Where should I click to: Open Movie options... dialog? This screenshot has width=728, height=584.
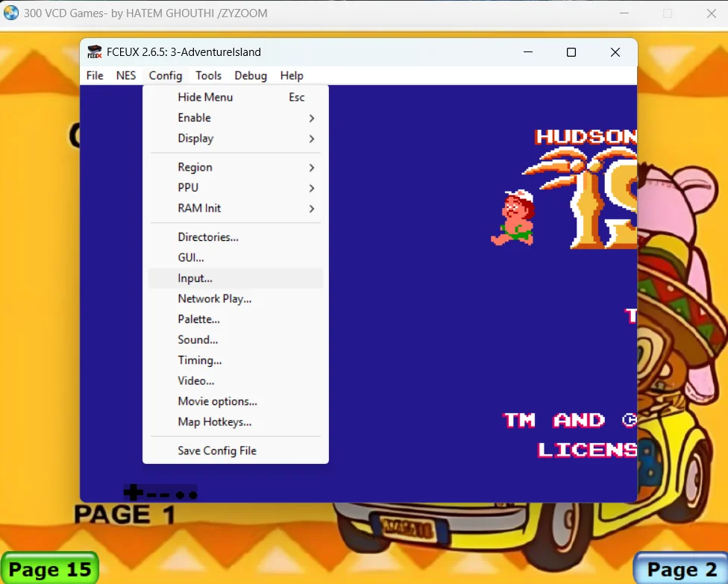click(236, 401)
